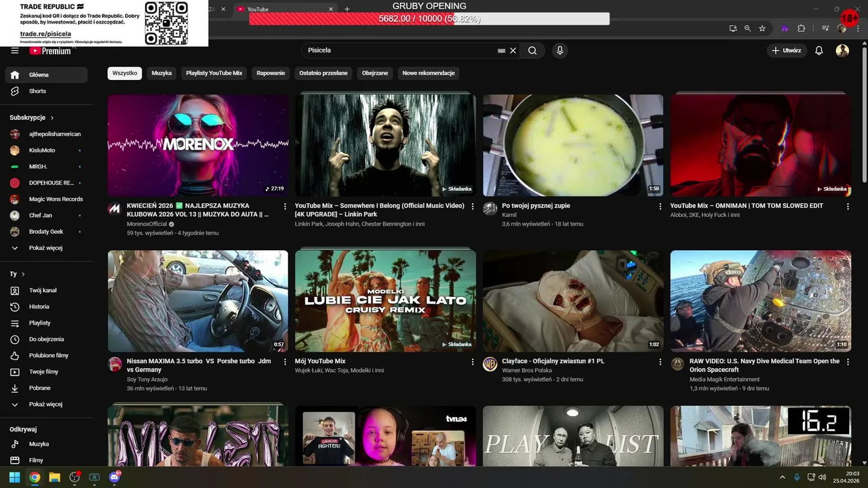Open Polubione filmy in the sidebar

pos(46,355)
